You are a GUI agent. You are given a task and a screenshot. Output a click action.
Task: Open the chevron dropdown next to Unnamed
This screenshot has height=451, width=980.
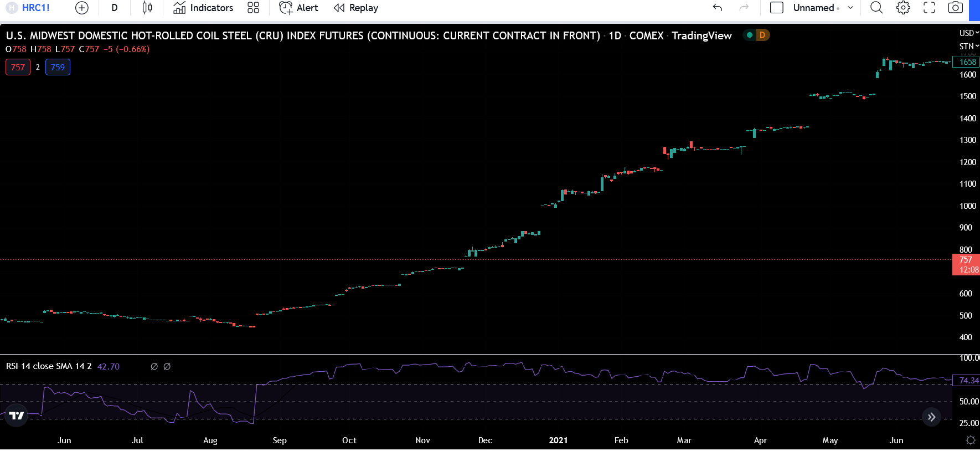click(850, 8)
